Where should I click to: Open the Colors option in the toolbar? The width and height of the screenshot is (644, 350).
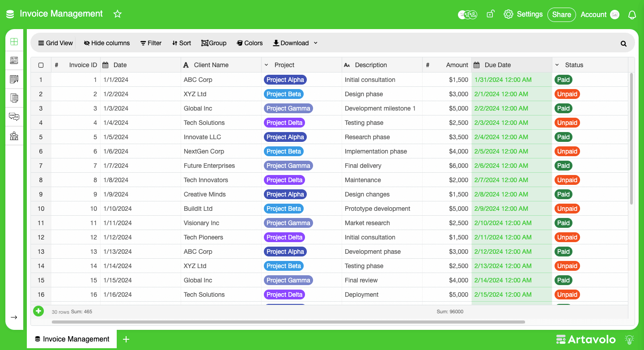point(250,43)
